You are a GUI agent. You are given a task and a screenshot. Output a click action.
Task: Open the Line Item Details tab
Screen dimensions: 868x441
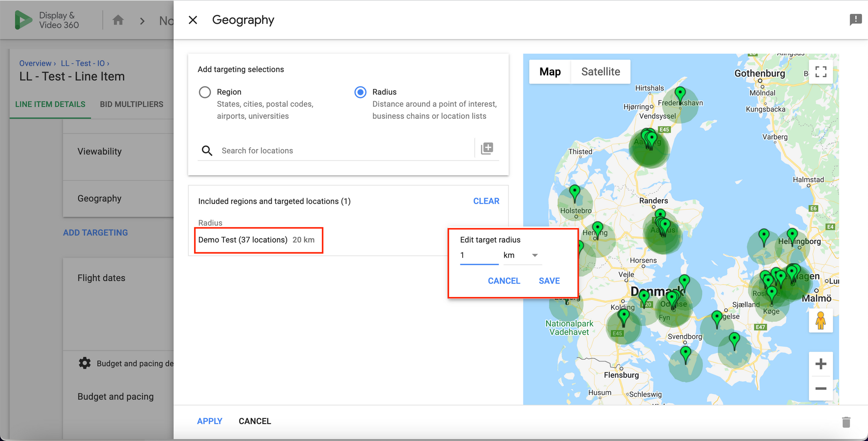click(50, 104)
